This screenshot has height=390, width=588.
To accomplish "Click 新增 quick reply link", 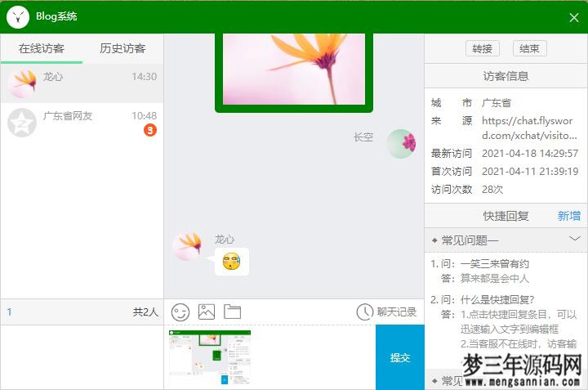I will [569, 216].
